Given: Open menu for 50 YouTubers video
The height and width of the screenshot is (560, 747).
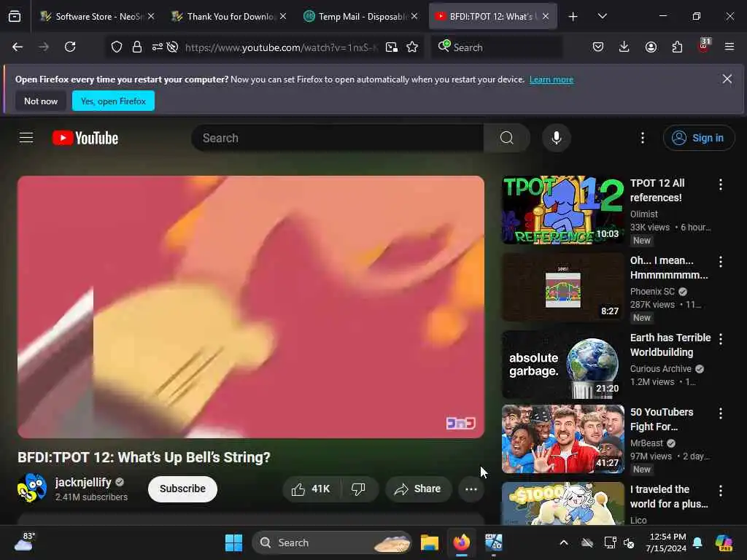Looking at the screenshot, I should 721,413.
